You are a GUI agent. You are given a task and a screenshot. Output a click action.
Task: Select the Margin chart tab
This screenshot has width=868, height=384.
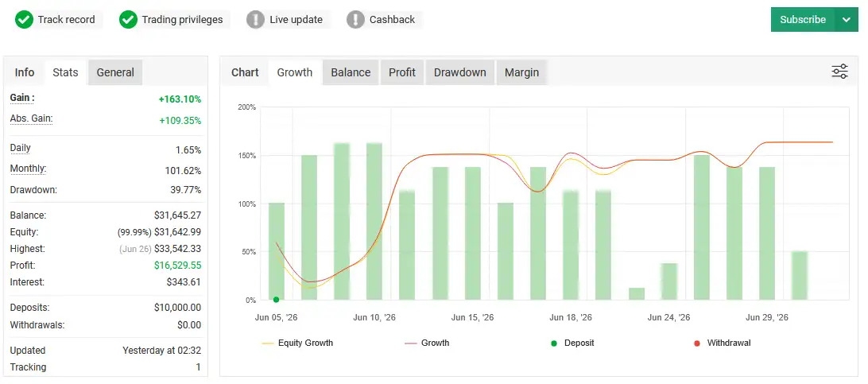pos(521,72)
